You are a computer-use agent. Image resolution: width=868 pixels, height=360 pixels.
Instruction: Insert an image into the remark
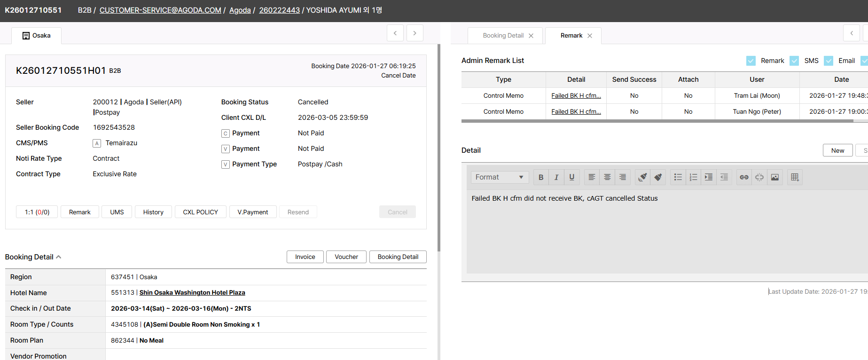coord(775,177)
